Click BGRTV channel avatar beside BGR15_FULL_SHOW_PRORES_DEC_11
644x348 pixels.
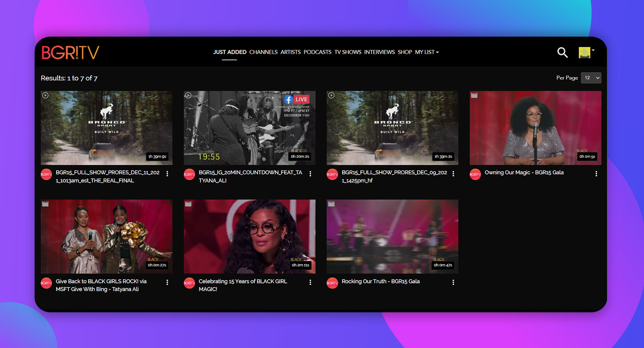point(46,175)
